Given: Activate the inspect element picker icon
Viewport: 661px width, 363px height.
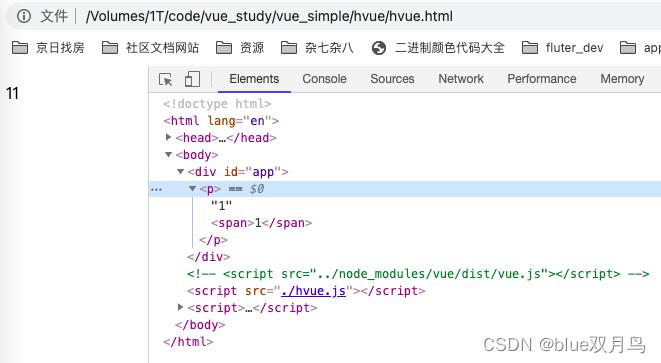Looking at the screenshot, I should click(165, 79).
